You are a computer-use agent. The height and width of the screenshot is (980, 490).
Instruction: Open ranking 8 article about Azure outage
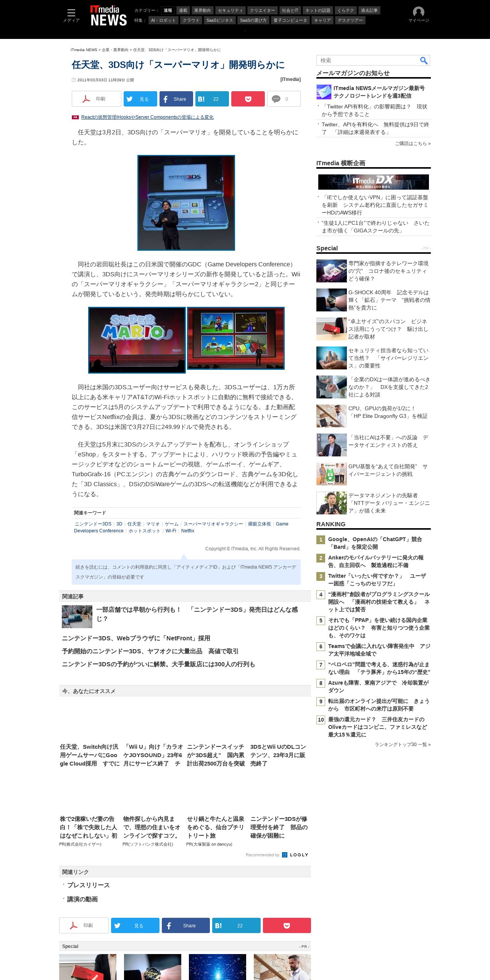379,687
